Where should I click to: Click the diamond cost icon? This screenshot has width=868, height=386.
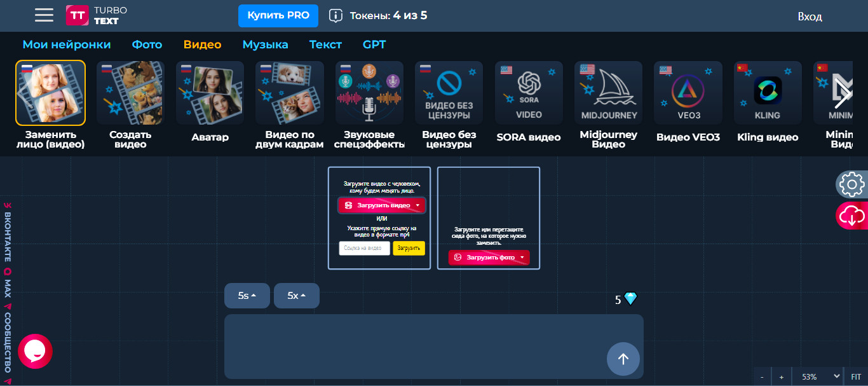tap(630, 299)
